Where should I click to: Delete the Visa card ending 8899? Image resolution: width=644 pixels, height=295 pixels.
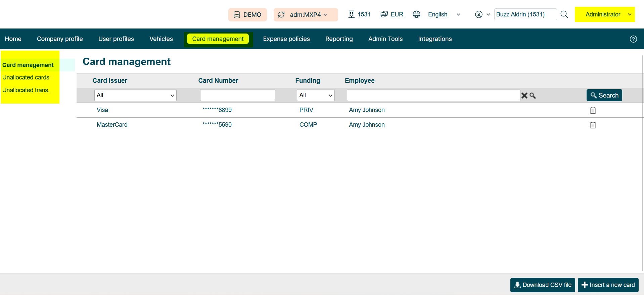coord(593,110)
